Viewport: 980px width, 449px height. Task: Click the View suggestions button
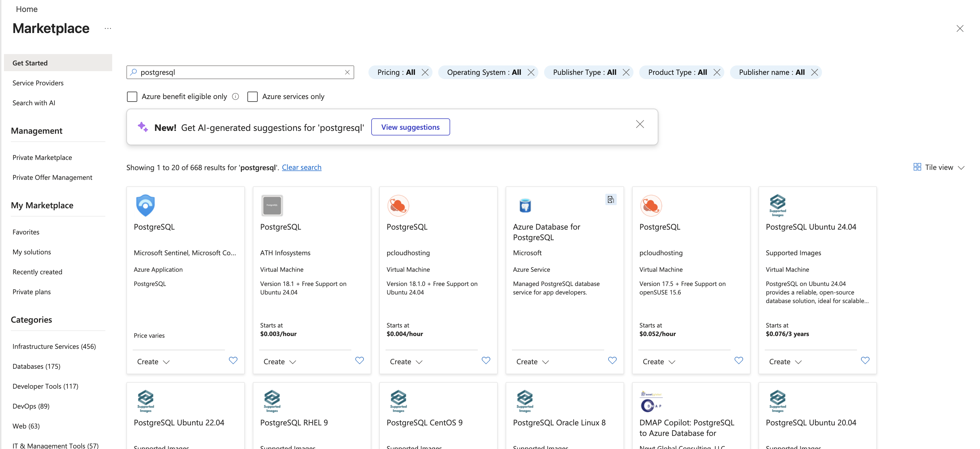(x=410, y=127)
